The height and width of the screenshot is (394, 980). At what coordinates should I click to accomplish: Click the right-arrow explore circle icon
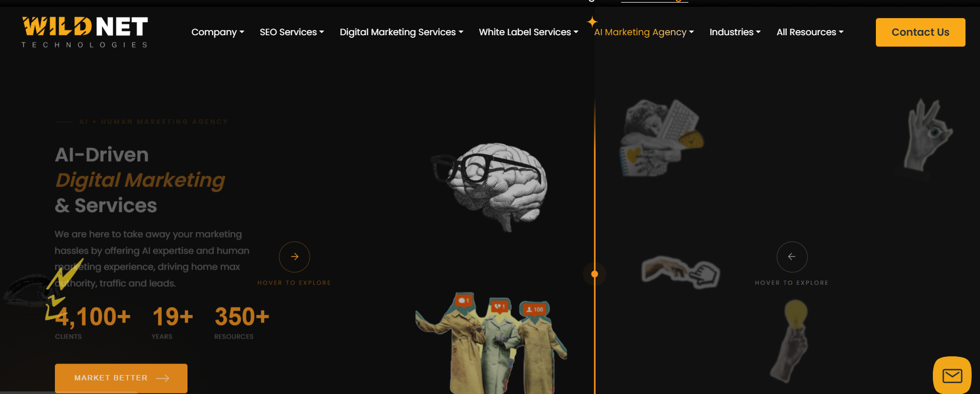point(294,257)
